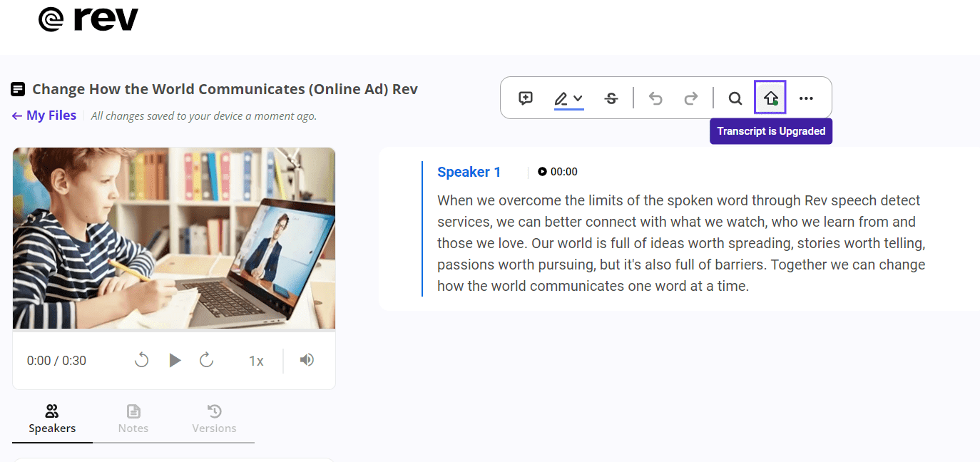The height and width of the screenshot is (462, 980).
Task: Switch to the Speakers tab
Action: click(52, 420)
